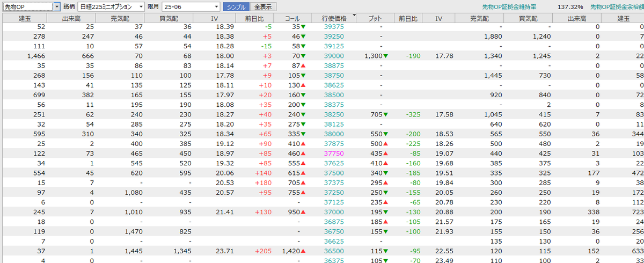This screenshot has width=644, height=263.
Task: Click call change +205 in 36500 row
Action: [262, 251]
